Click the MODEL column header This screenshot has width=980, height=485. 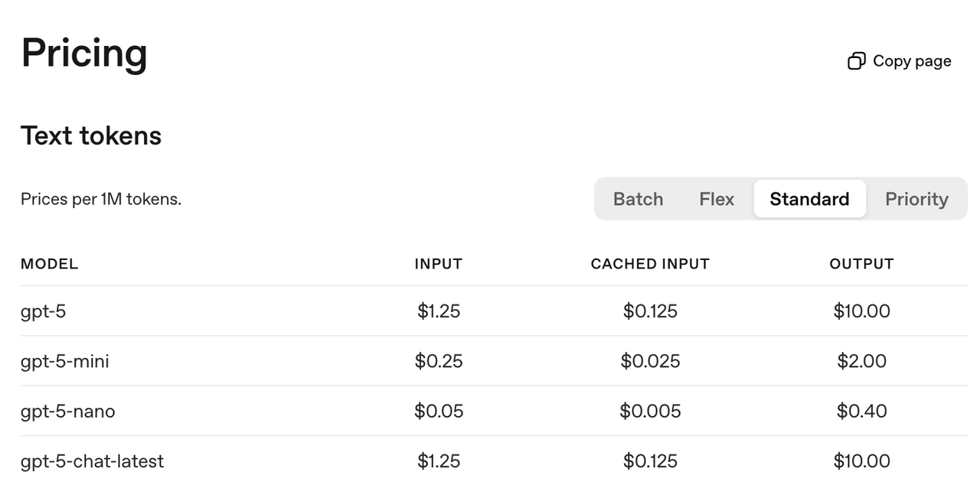[x=49, y=264]
